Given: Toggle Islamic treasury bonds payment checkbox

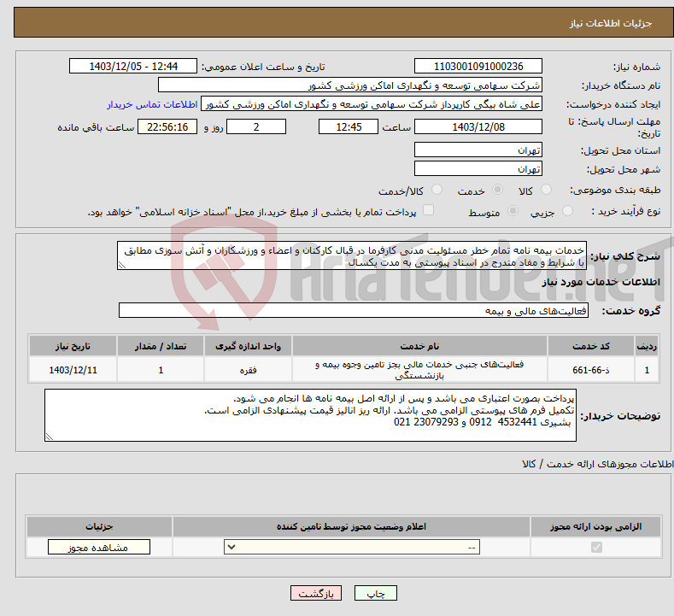Looking at the screenshot, I should 429,210.
